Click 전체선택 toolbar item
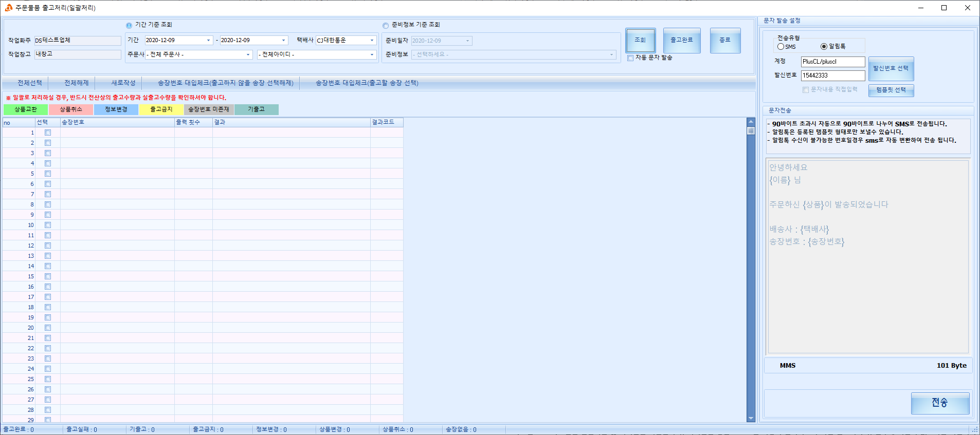 coord(30,83)
